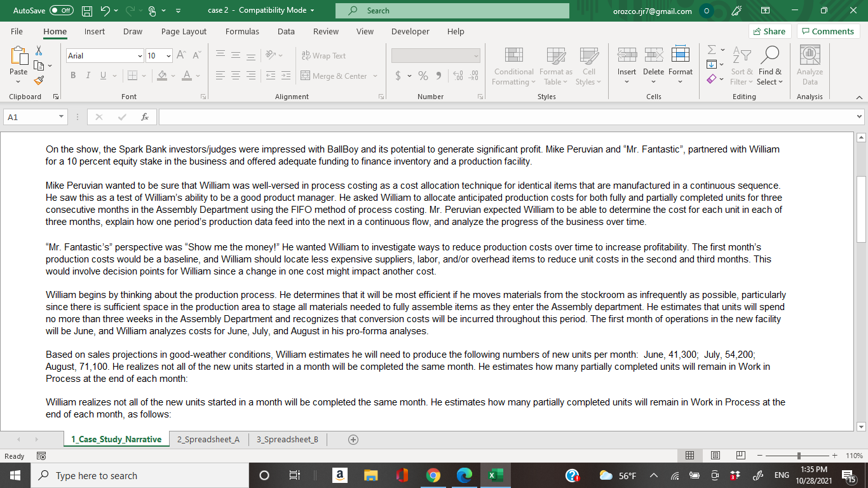Open the Insert ribbon tab
This screenshot has width=868, height=488.
click(x=95, y=31)
